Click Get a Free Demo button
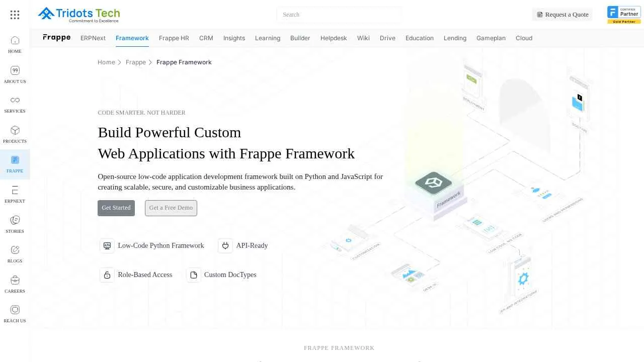The image size is (644, 362). pyautogui.click(x=171, y=208)
